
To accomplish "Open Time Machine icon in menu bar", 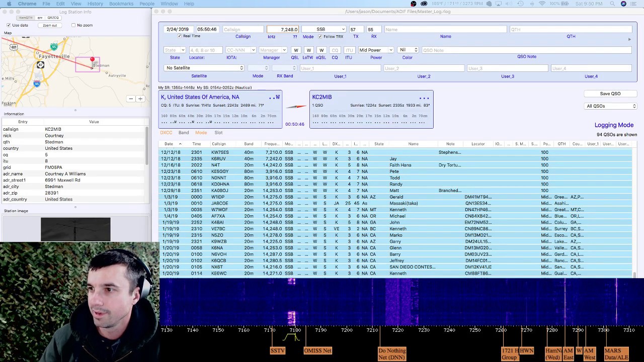I will click(x=520, y=4).
